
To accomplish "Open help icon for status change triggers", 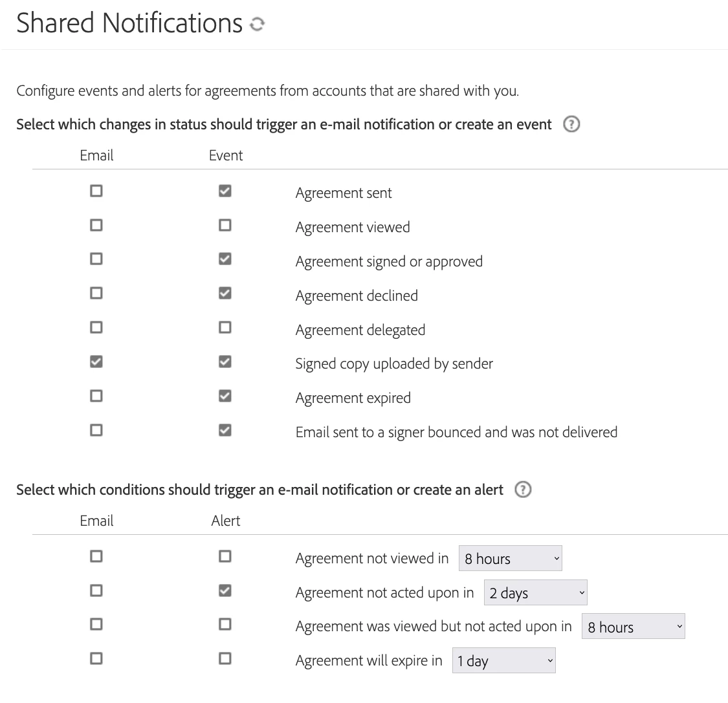I will [571, 124].
